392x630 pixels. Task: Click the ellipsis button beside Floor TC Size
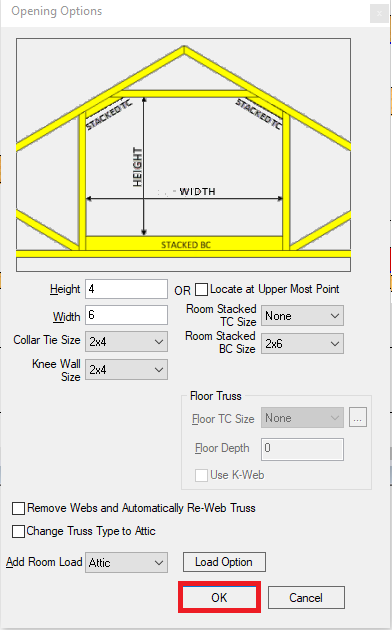(357, 418)
